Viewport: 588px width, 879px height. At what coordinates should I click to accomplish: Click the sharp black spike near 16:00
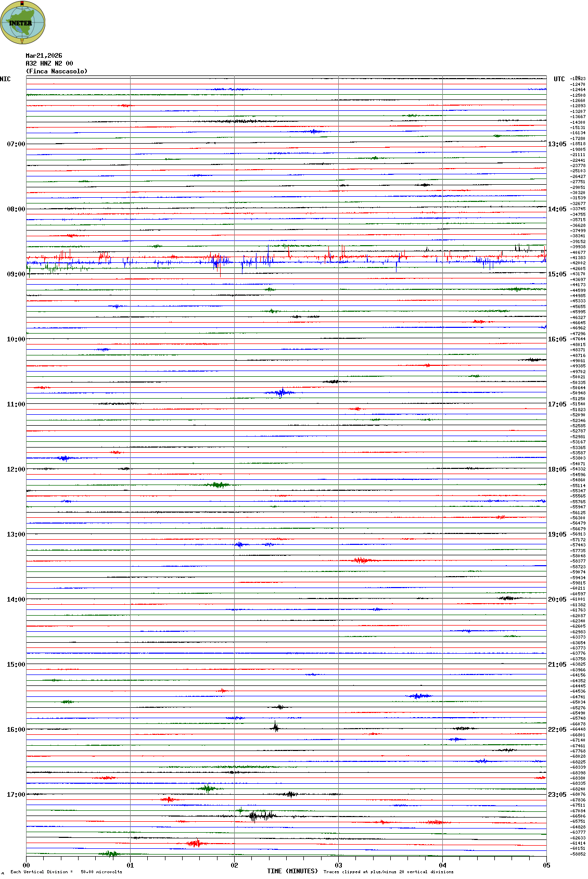[x=275, y=727]
